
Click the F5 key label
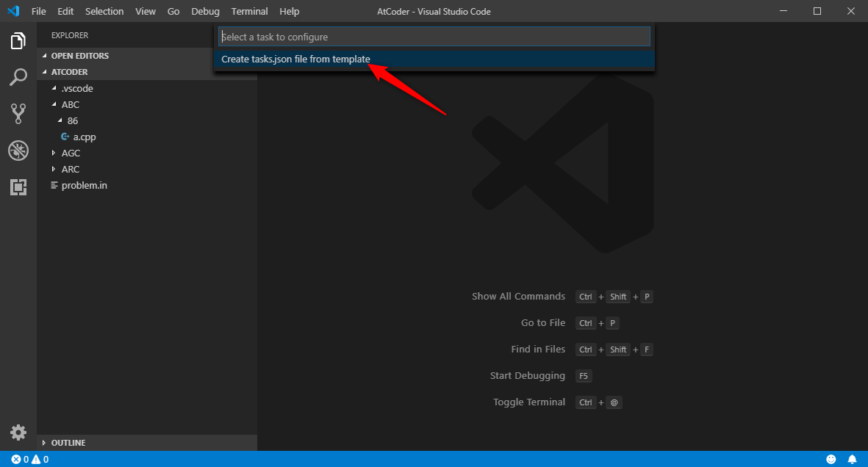pyautogui.click(x=584, y=376)
